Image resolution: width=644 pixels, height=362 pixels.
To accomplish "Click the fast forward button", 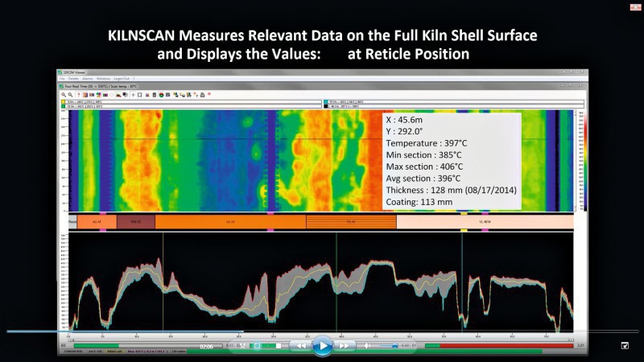I will pos(344,345).
